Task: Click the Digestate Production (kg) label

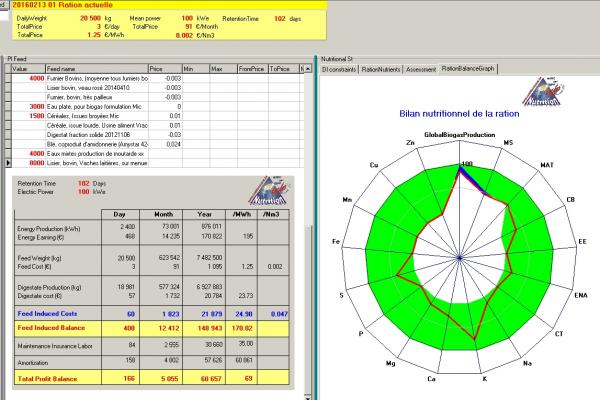Action: point(49,287)
